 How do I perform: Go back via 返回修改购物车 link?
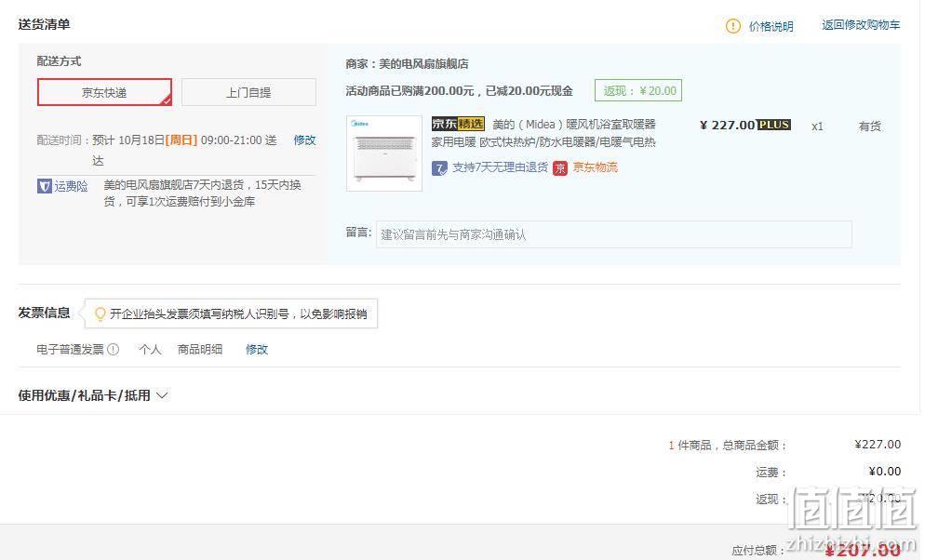pos(861,25)
